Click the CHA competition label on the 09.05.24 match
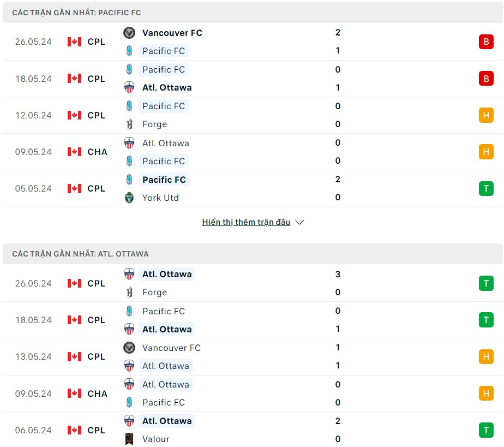 pos(97,152)
